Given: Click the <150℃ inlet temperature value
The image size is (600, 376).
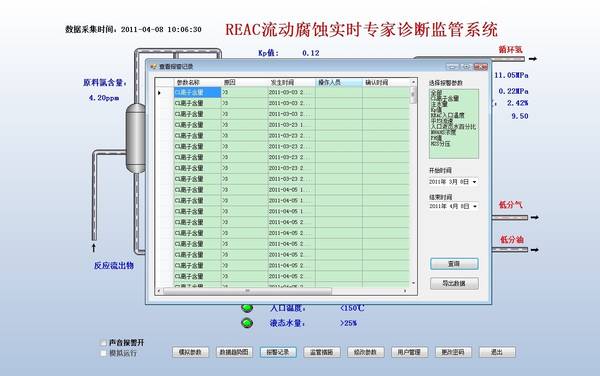Looking at the screenshot, I should (352, 308).
